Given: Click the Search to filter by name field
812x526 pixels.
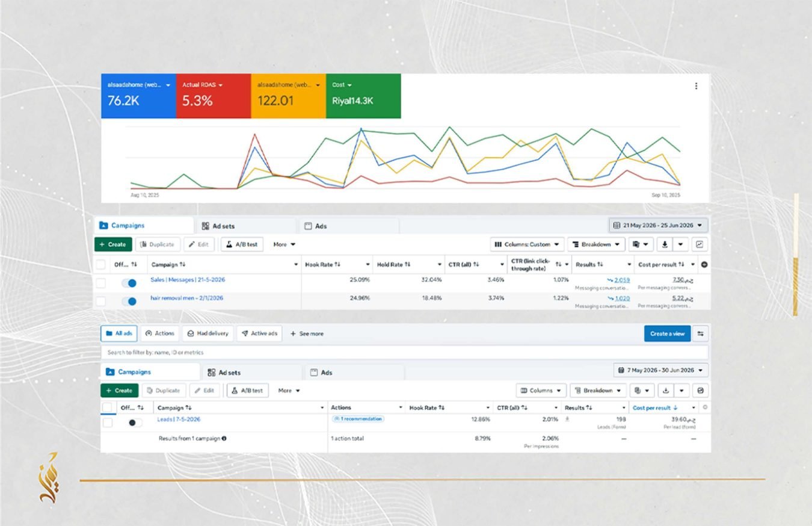Looking at the screenshot, I should tap(404, 353).
